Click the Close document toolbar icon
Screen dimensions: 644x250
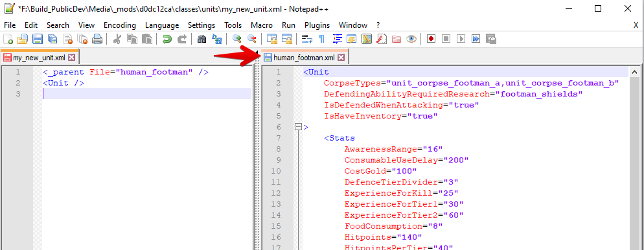(67, 39)
